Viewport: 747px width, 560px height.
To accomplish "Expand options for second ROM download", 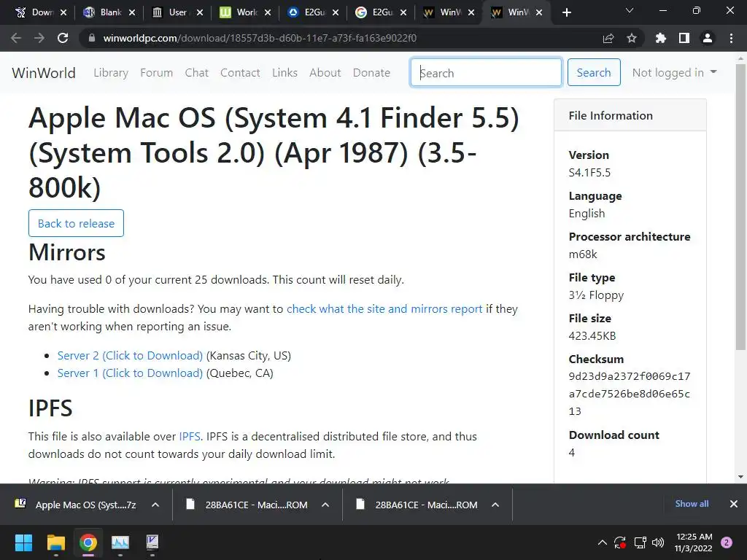I will coord(495,505).
